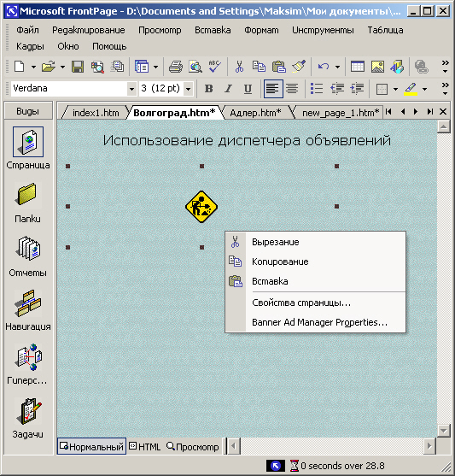Toggle Underline formatting button
Image resolution: width=455 pixels, height=476 pixels.
[248, 89]
